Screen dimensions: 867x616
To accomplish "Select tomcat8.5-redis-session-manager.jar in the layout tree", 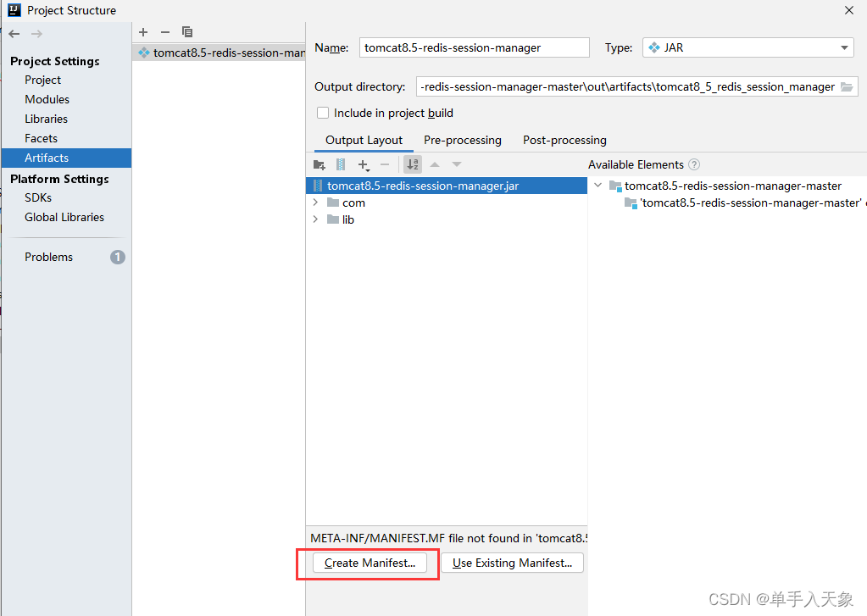I will pyautogui.click(x=447, y=186).
